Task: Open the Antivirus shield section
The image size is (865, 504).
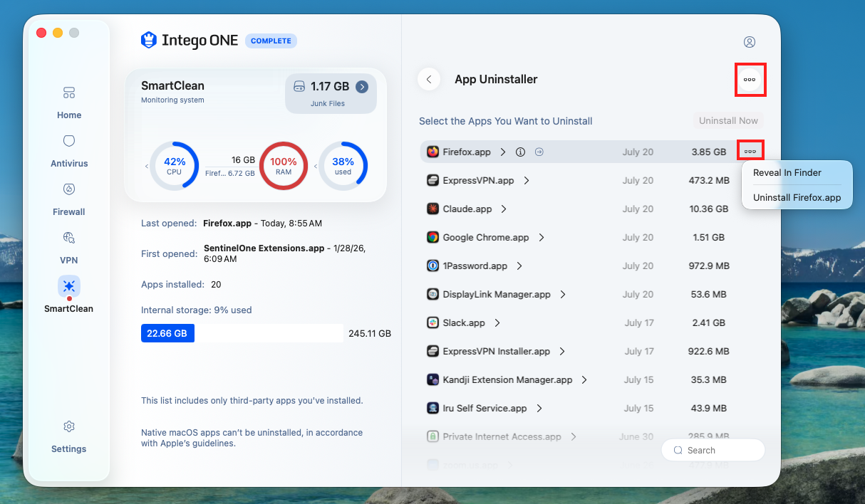Action: pyautogui.click(x=69, y=151)
